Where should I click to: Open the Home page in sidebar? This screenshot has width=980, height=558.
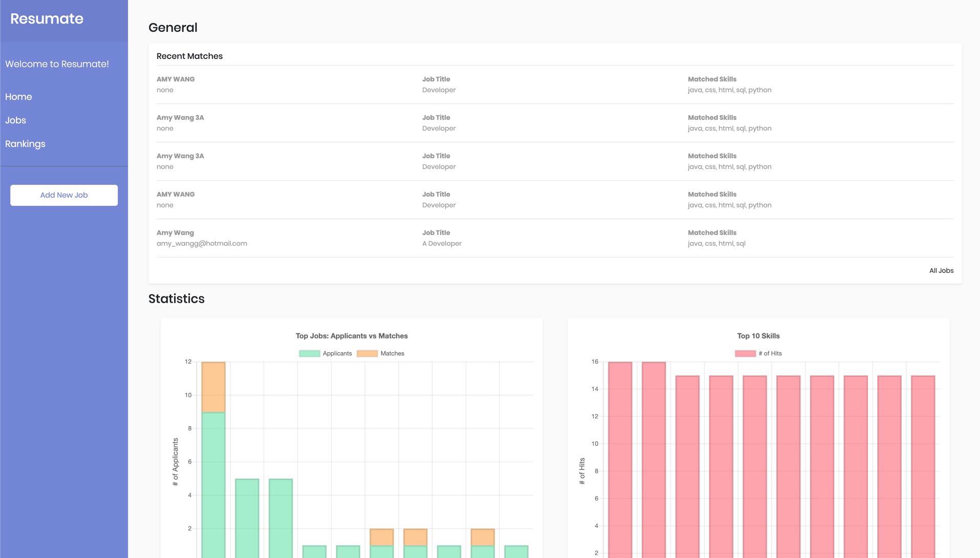tap(18, 97)
